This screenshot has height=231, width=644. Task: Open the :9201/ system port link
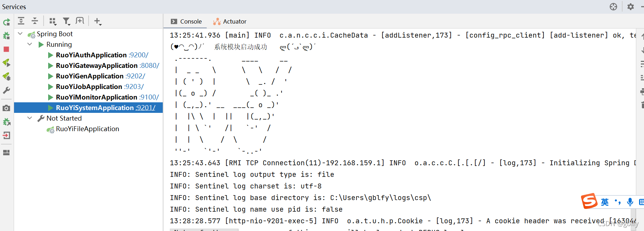(x=146, y=108)
